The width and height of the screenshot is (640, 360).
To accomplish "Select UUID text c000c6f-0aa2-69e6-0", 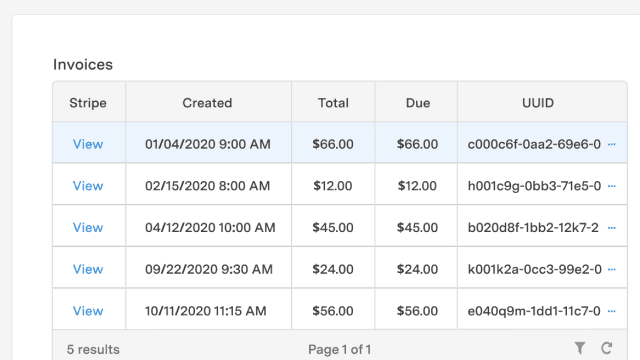I will 534,144.
